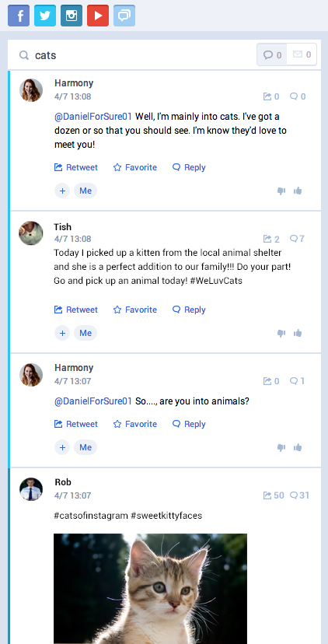This screenshot has height=644, width=328.
Task: Reply to Tish's kitten post
Action: coord(189,310)
